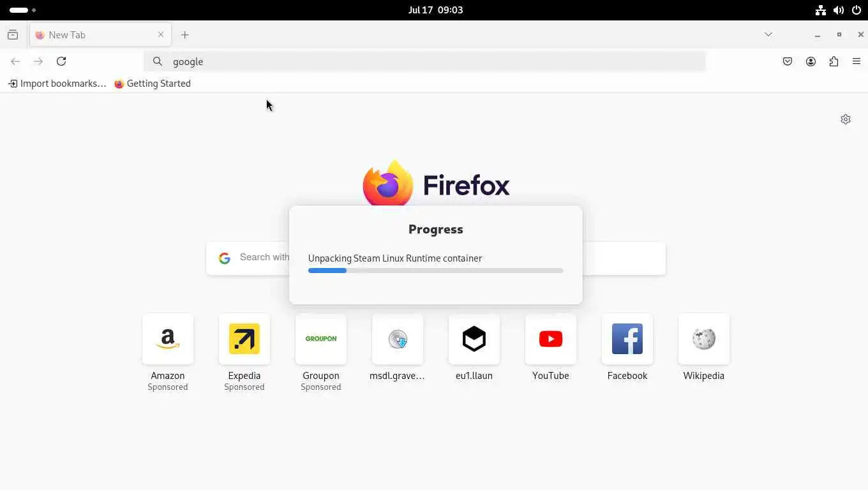Click the Unpacking Steam Linux Runtime container text
Viewport: 868px width, 490px height.
[x=395, y=258]
